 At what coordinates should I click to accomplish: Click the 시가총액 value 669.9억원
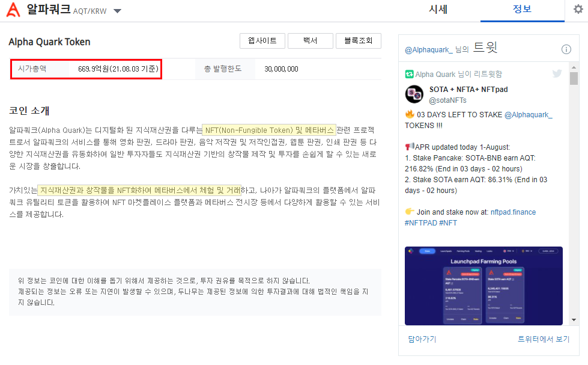[x=118, y=69]
